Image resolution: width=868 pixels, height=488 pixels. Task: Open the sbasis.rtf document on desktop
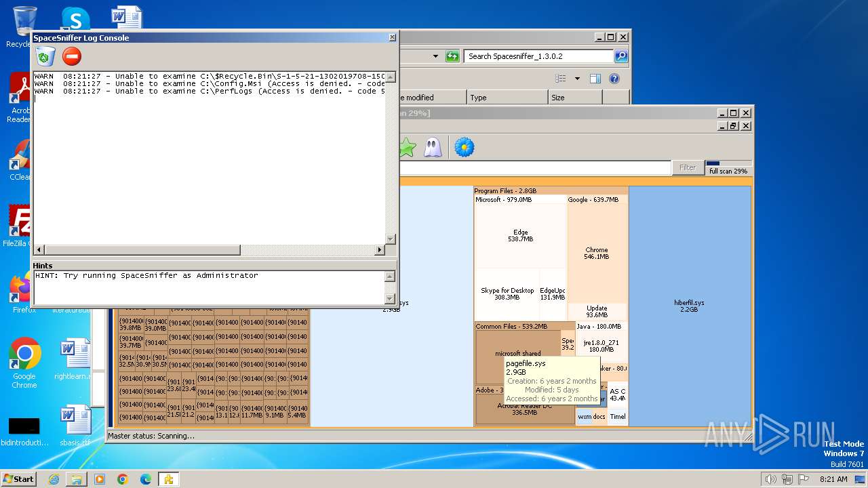[75, 426]
